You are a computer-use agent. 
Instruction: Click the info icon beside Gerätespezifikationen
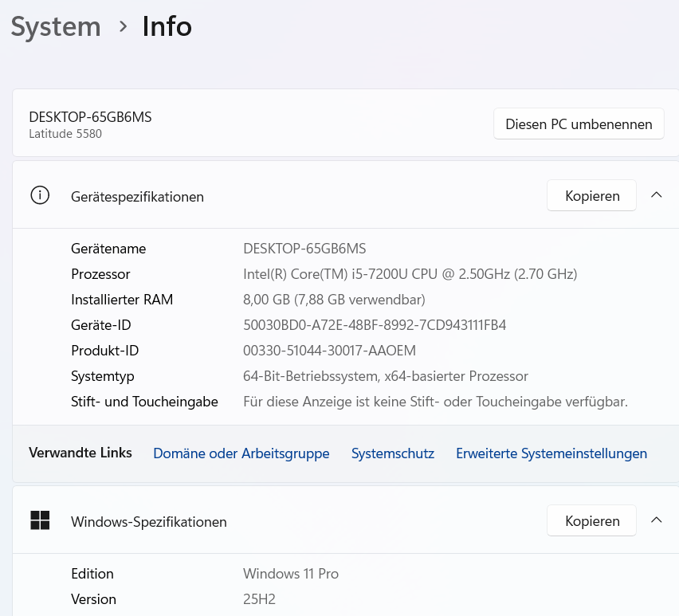tap(40, 196)
